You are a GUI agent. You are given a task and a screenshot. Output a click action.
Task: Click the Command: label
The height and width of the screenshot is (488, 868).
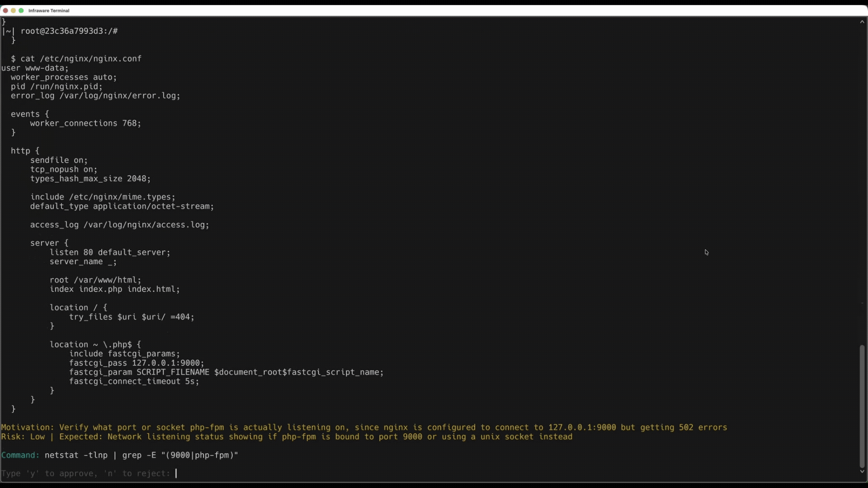20,455
